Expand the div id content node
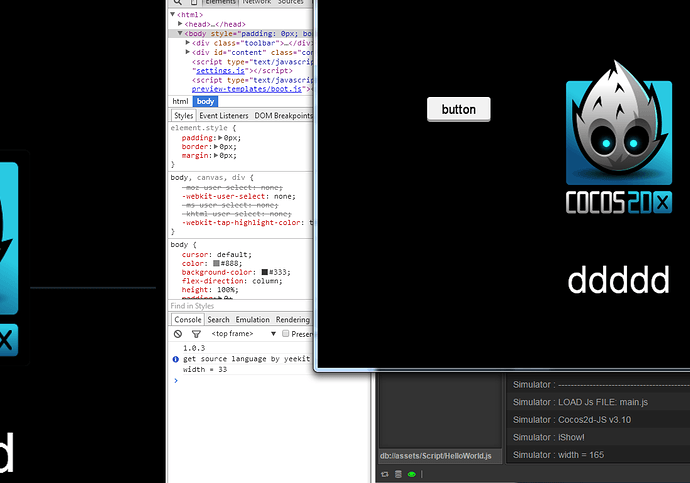This screenshot has height=483, width=690. 188,52
